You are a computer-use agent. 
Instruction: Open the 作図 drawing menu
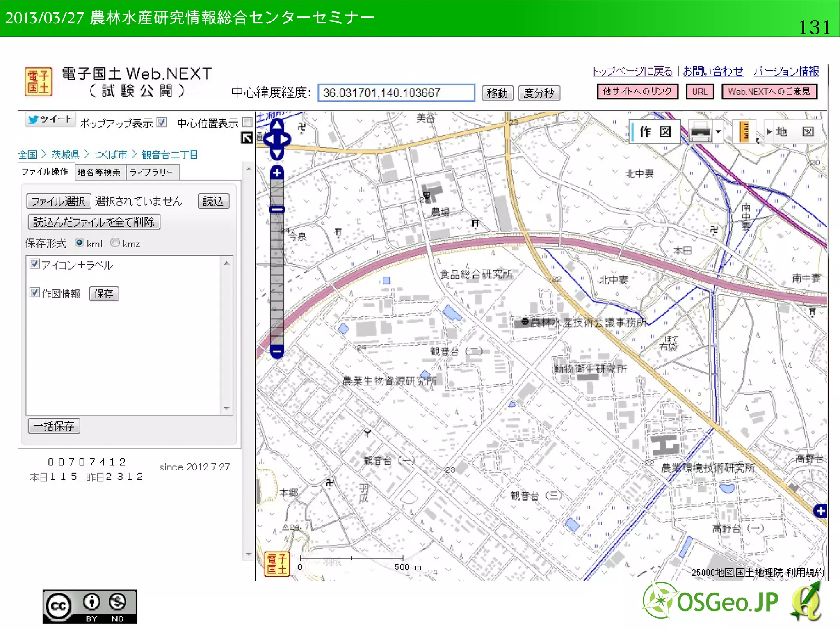[x=655, y=132]
